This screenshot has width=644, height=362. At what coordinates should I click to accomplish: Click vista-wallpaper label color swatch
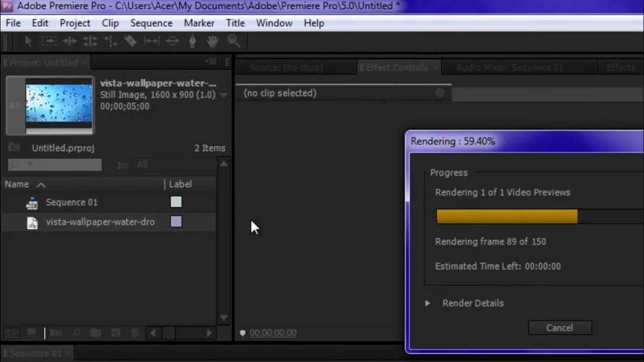point(176,222)
